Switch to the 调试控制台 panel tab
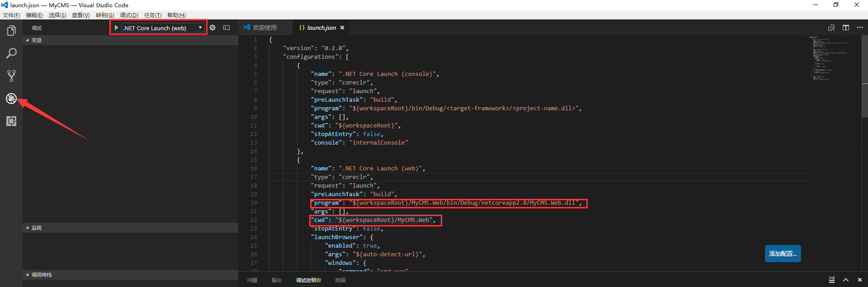The width and height of the screenshot is (868, 287). [x=309, y=280]
